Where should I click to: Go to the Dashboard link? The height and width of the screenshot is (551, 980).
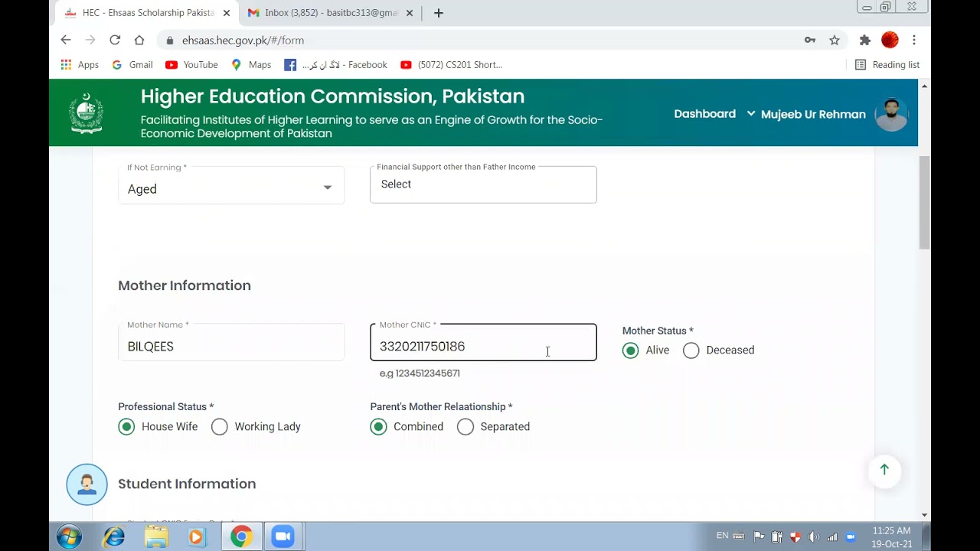click(704, 114)
